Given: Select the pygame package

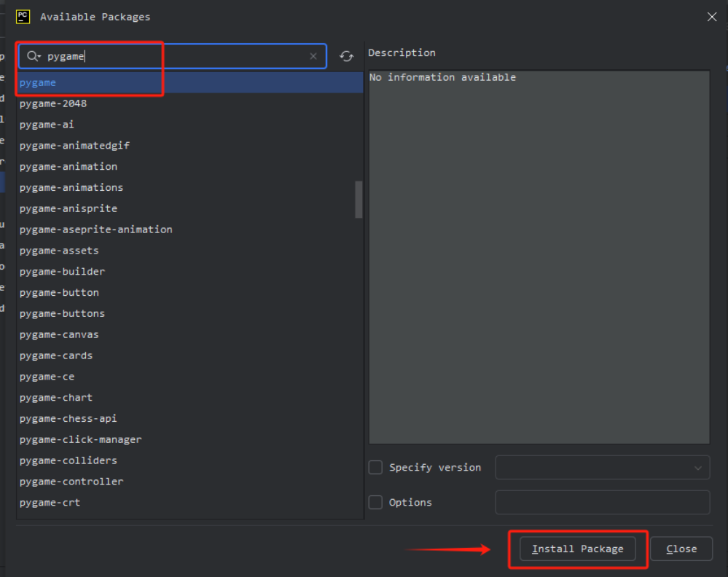Looking at the screenshot, I should click(x=190, y=82).
